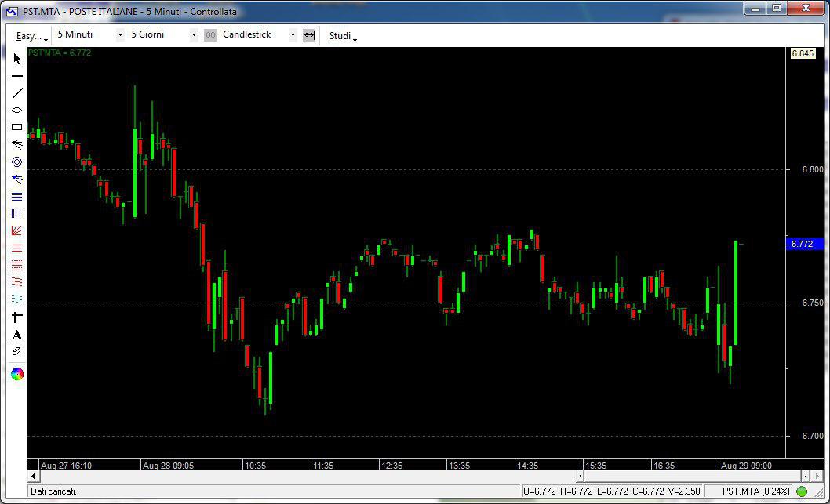
Task: Click the 6.700 price axis label
Action: click(813, 437)
